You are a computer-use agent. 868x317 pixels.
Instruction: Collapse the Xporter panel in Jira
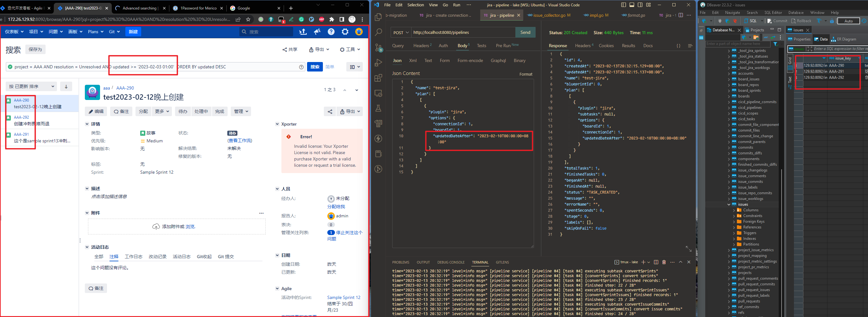(277, 124)
